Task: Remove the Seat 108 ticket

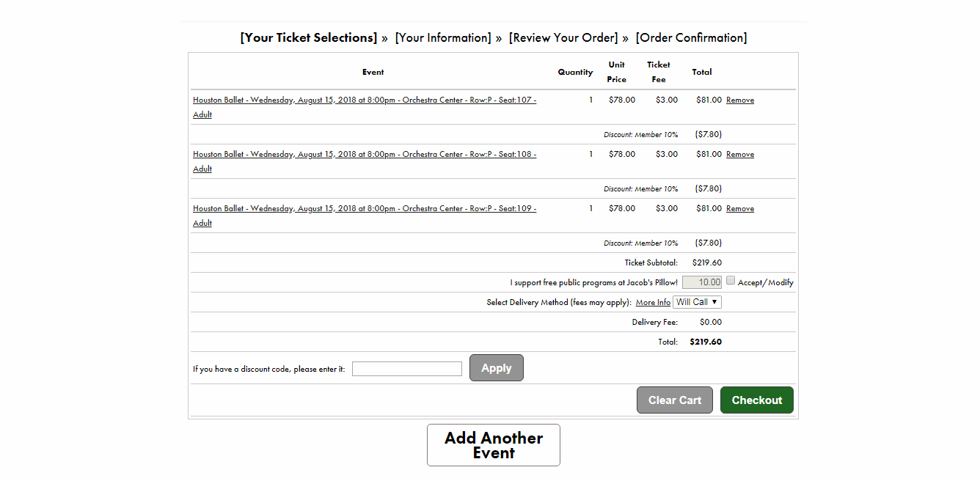Action: coord(740,155)
